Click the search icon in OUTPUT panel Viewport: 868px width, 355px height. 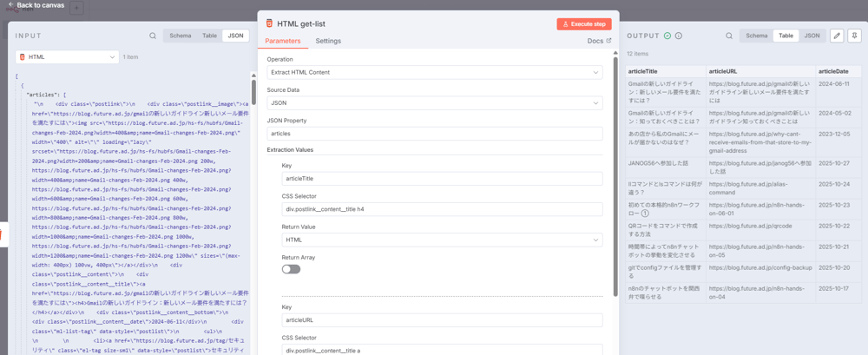[x=729, y=36]
